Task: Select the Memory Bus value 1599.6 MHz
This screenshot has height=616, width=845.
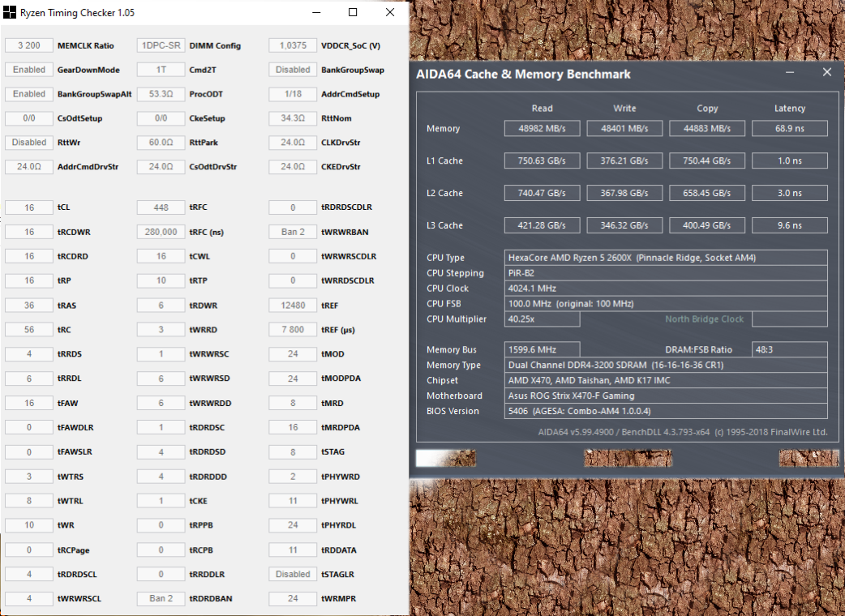Action: [x=543, y=349]
